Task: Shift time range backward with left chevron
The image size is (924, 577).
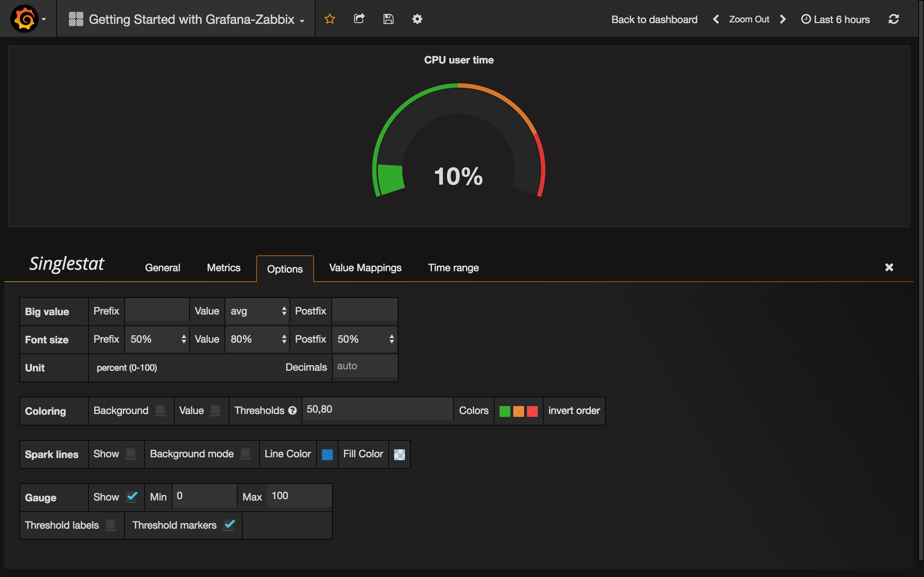Action: (716, 19)
